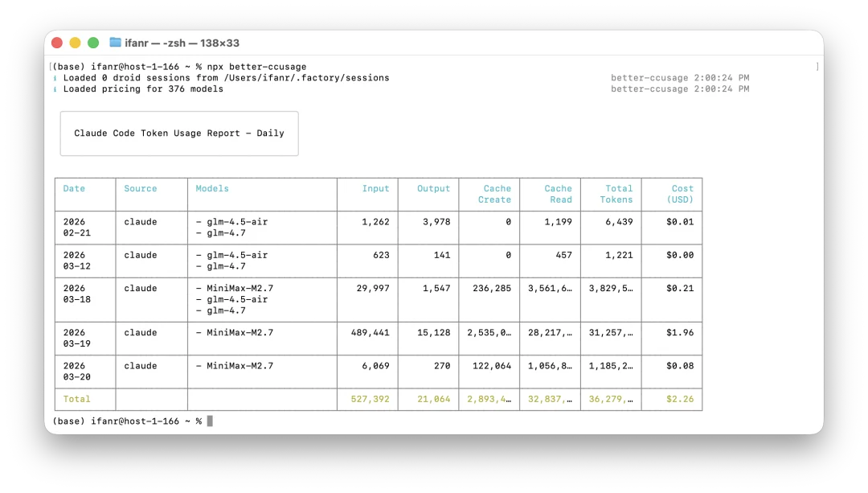
Task: Click the info icon before 'Loaded 0 droid sessions'
Action: point(56,77)
